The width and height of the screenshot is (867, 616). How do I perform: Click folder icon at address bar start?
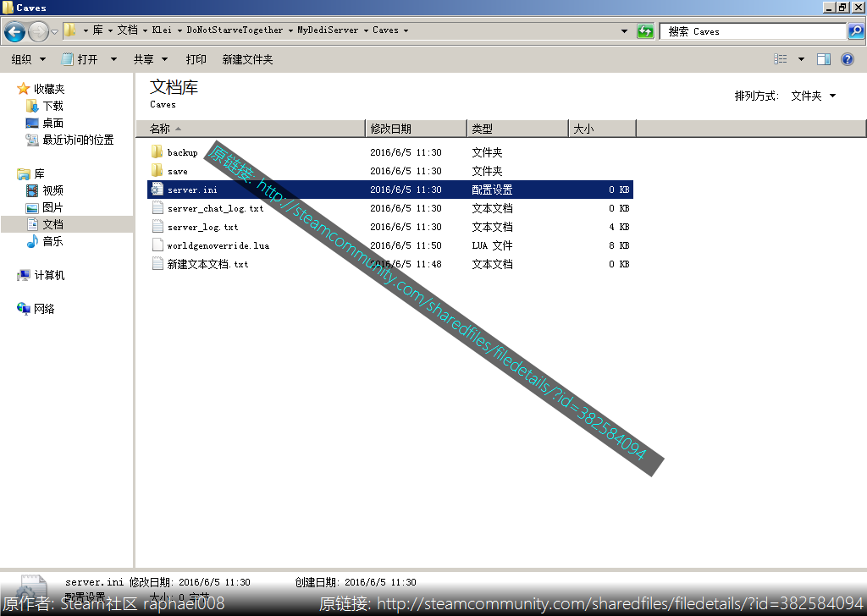pyautogui.click(x=69, y=30)
